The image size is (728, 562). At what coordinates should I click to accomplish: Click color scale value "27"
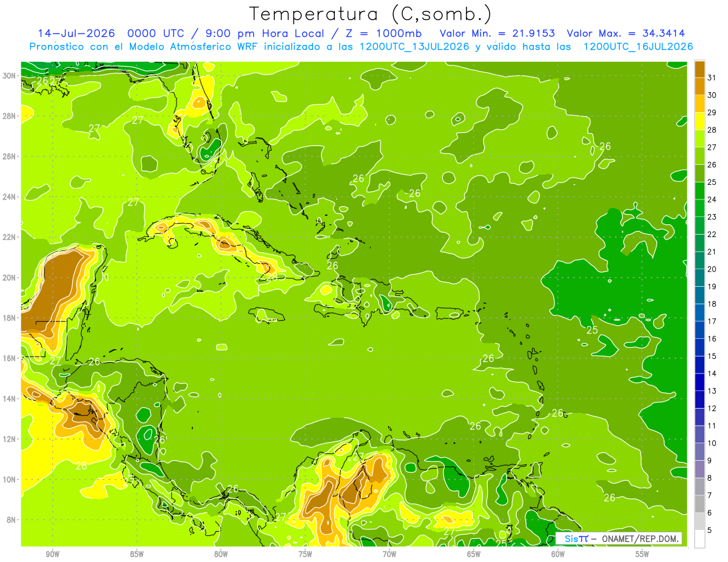click(712, 147)
